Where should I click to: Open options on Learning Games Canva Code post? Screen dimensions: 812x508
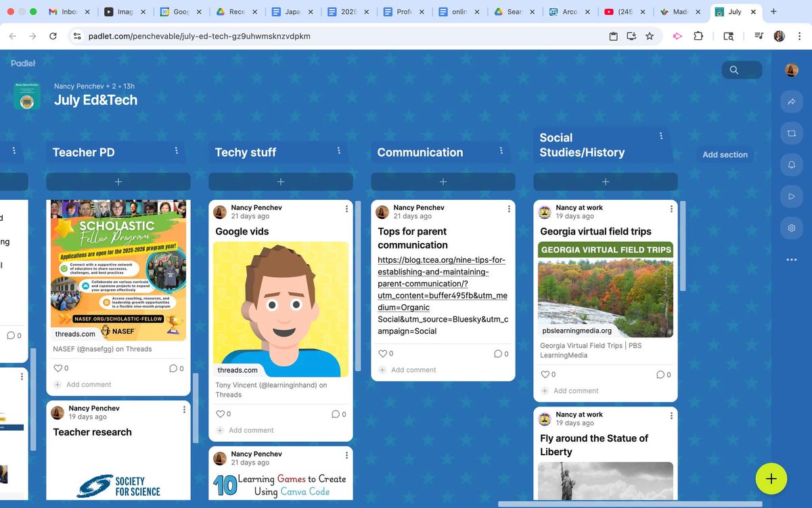pyautogui.click(x=346, y=454)
